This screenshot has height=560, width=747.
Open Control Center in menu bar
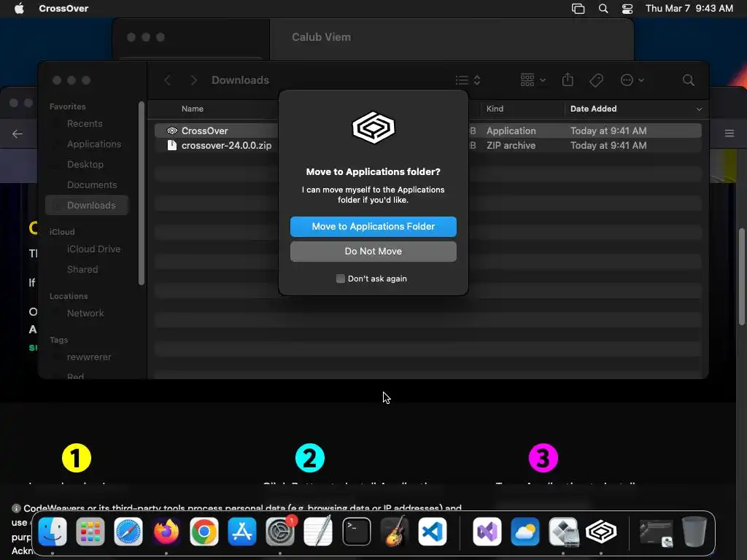627,8
